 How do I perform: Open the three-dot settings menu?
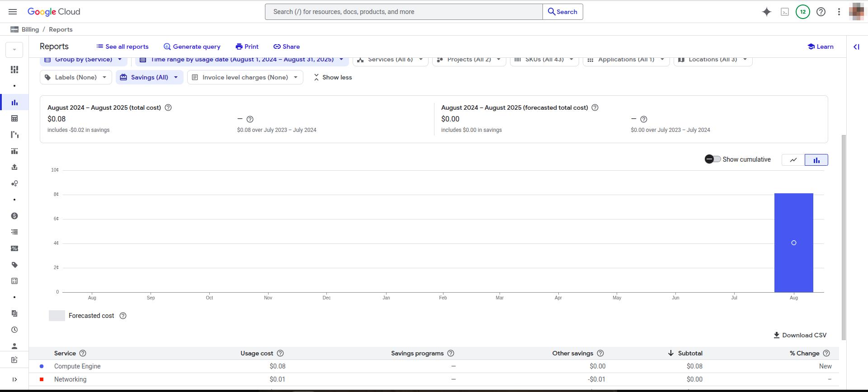[839, 12]
